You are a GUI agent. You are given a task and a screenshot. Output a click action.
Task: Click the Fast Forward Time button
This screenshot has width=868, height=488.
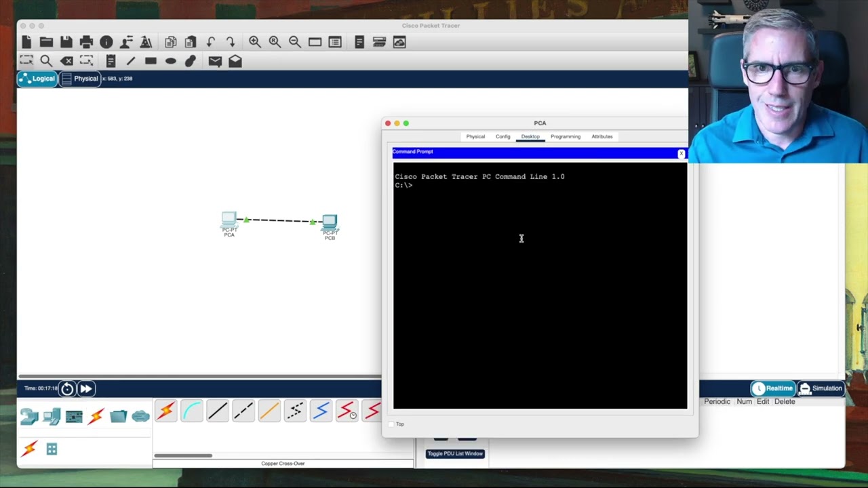click(86, 388)
